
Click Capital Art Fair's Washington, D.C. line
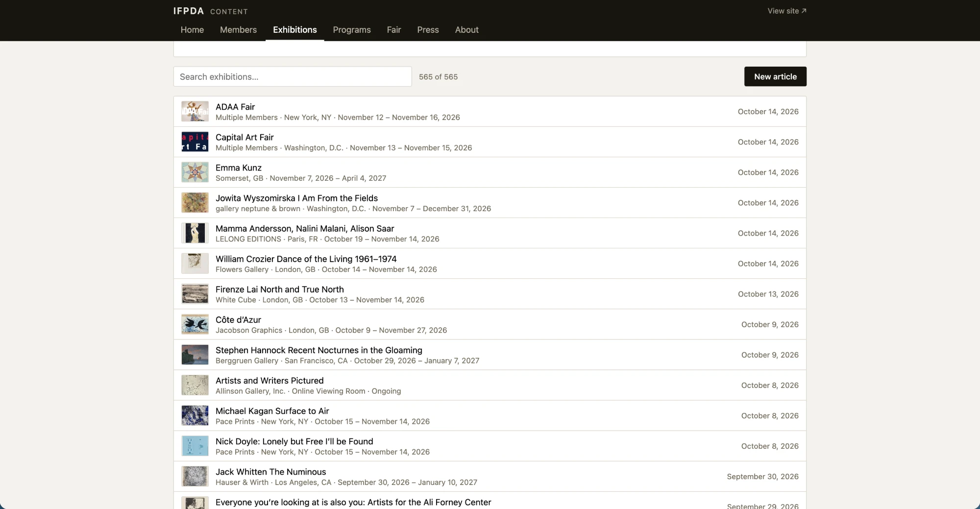(344, 147)
